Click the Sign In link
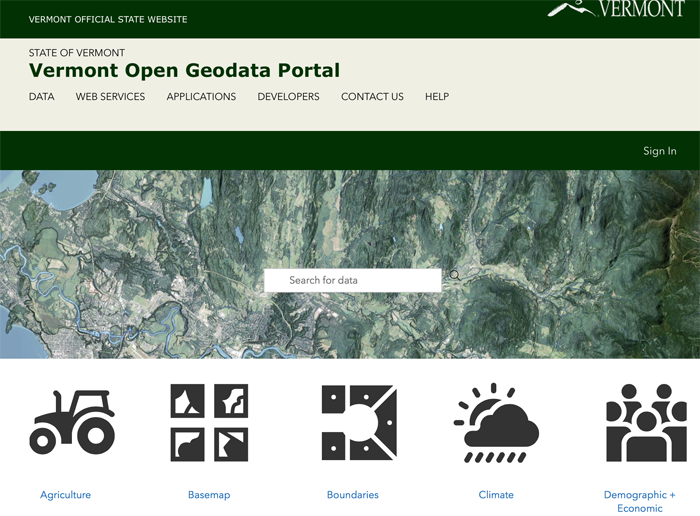Screen dimensions: 700x516 [x=660, y=151]
